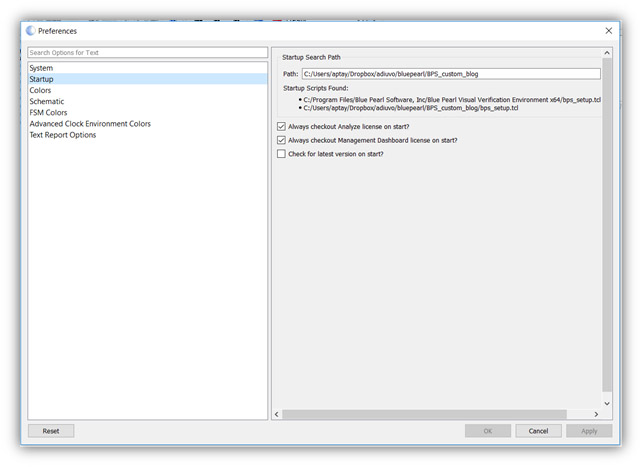The height and width of the screenshot is (467, 642).
Task: Click the Startup Search Path input field
Action: point(450,74)
